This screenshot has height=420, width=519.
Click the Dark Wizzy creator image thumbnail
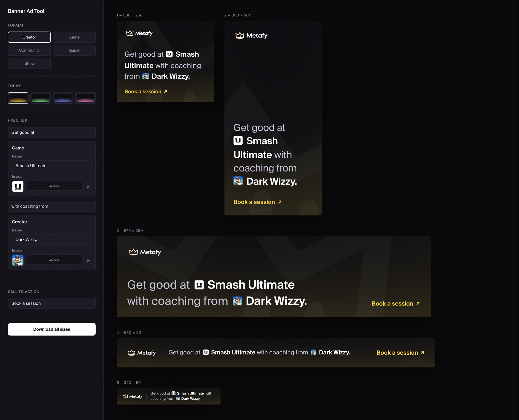click(x=18, y=260)
